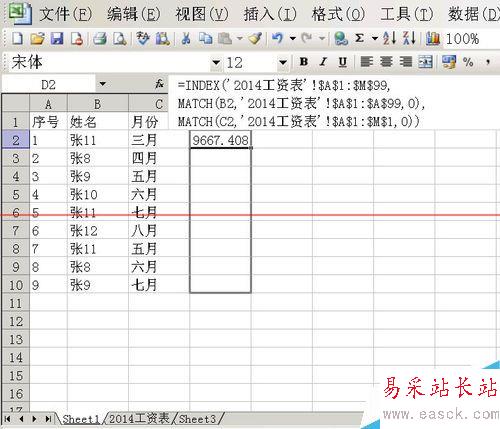The width and height of the screenshot is (500, 429).
Task: Select row 12 header
Action: point(16,322)
